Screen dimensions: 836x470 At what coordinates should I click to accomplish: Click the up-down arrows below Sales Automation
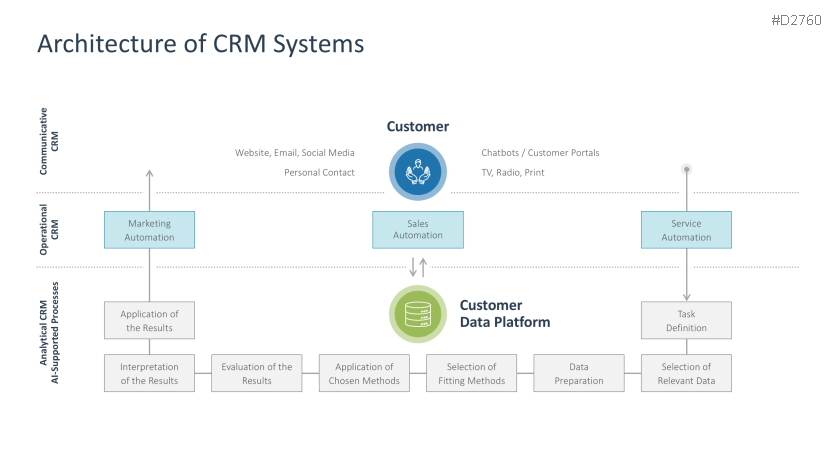[x=418, y=267]
